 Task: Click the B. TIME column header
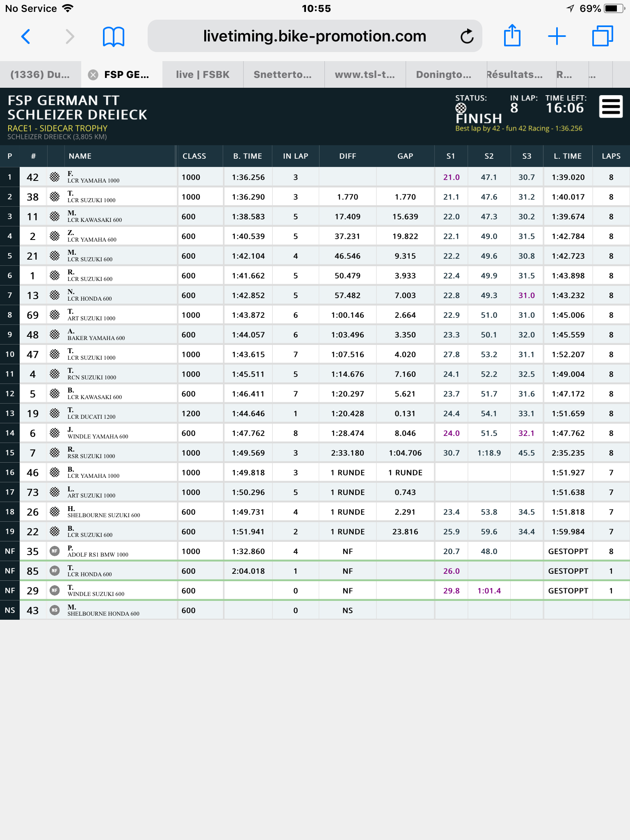point(248,156)
